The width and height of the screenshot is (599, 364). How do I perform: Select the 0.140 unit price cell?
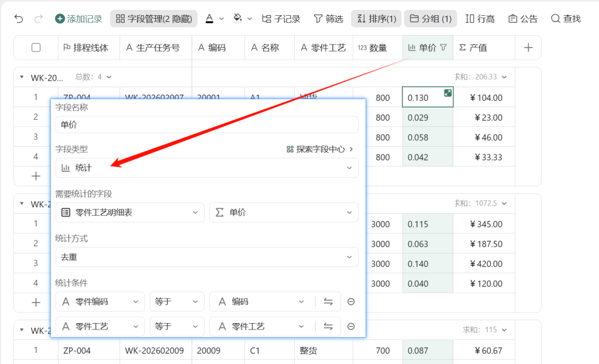coord(428,264)
